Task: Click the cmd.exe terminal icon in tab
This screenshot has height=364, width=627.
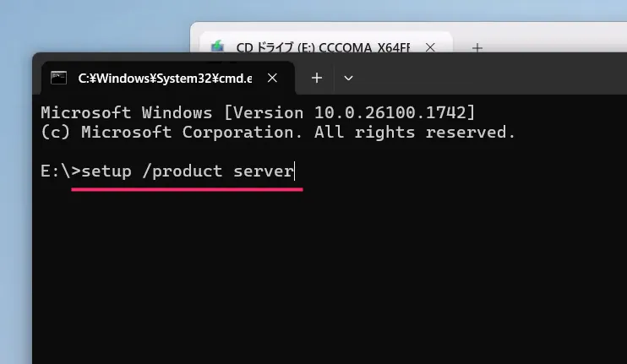Action: [58, 78]
